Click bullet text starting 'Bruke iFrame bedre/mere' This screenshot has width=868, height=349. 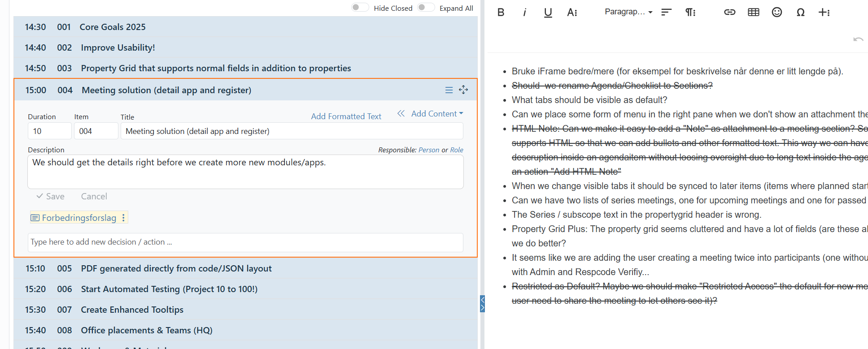pyautogui.click(x=677, y=71)
